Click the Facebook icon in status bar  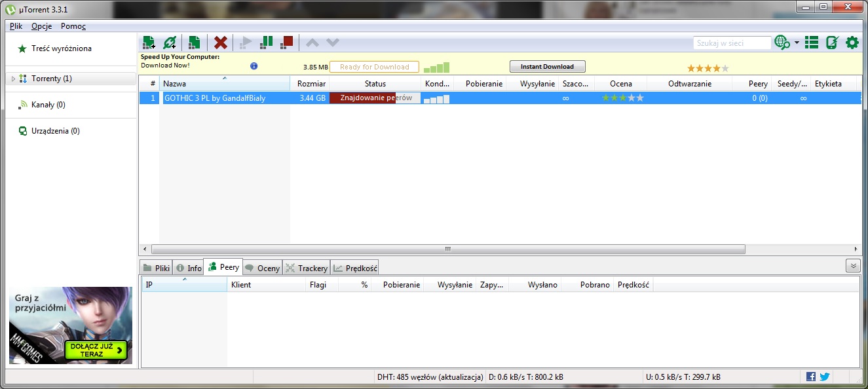click(x=811, y=377)
